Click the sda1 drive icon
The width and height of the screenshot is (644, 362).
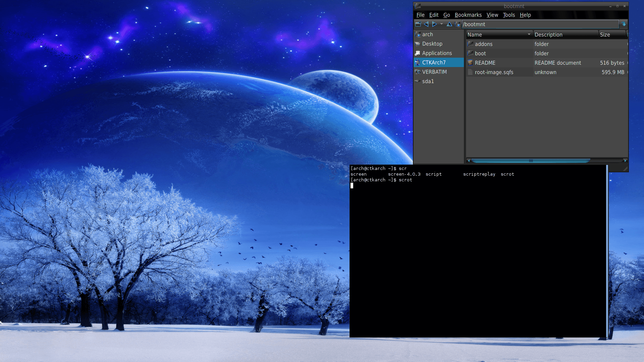click(418, 81)
